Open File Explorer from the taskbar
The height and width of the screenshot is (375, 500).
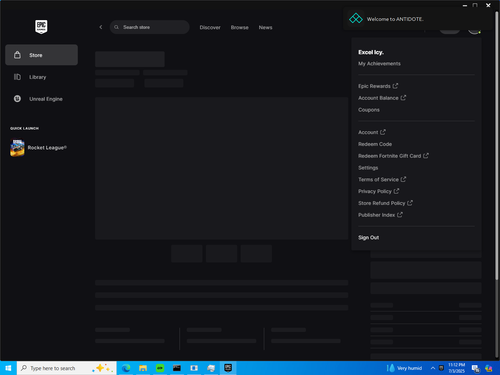tap(143, 368)
